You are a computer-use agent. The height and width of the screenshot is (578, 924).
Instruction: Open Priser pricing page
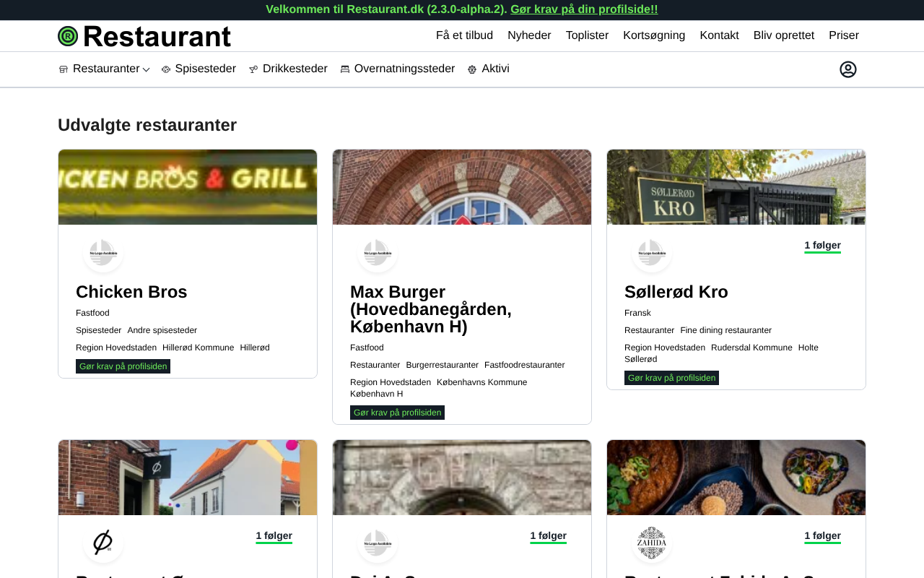(x=844, y=35)
